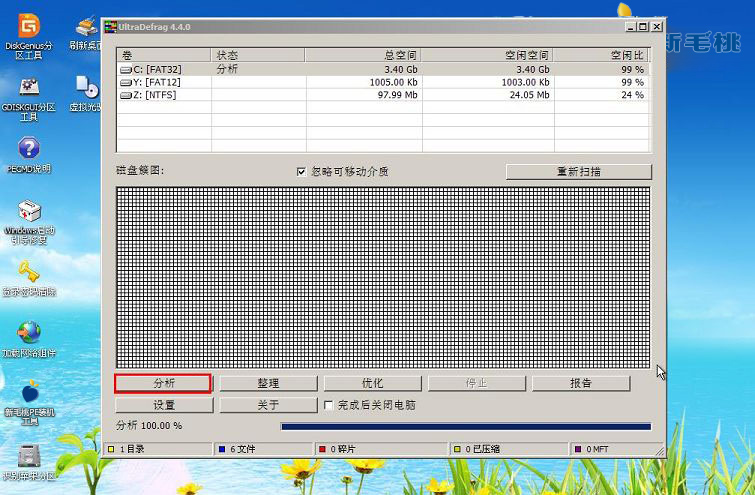Sort by the 总空间 (Total space) column header
This screenshot has width=755, height=495.
point(364,55)
